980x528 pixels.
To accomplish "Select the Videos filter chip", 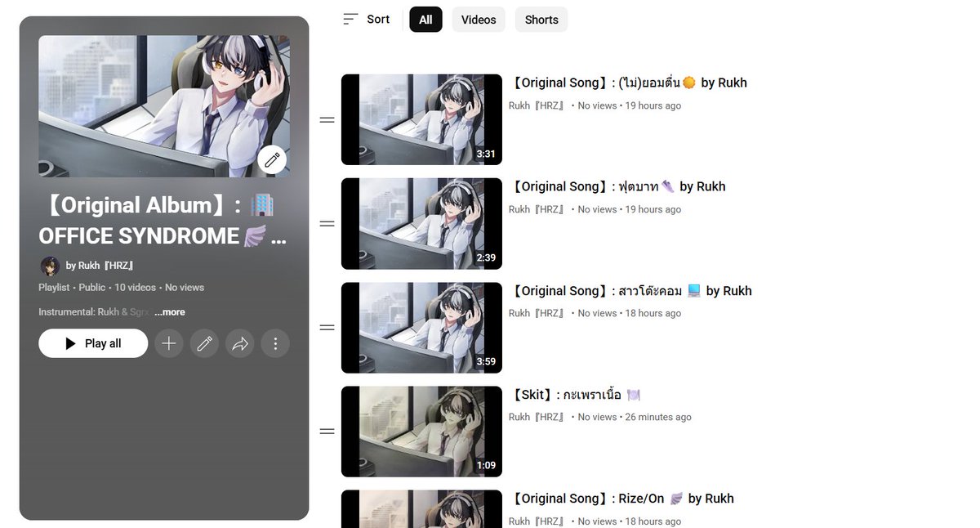I will pyautogui.click(x=479, y=20).
